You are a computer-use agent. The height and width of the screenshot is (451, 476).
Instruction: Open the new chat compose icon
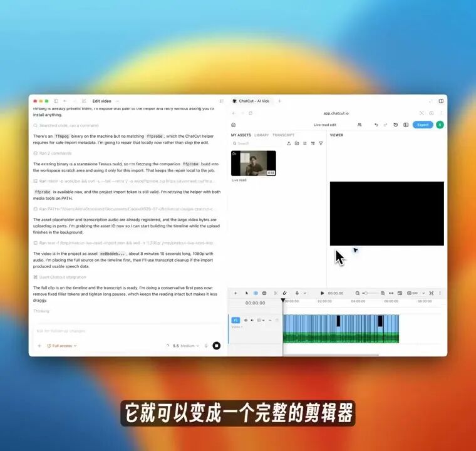(x=84, y=101)
